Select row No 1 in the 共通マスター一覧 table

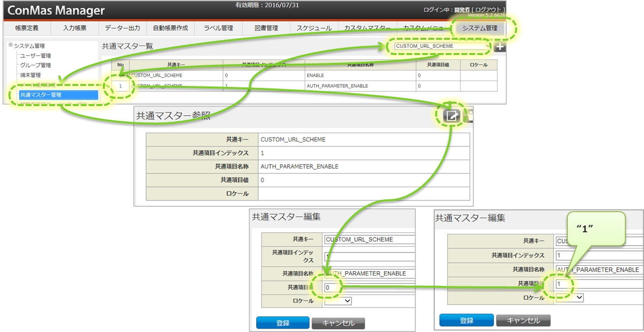pos(120,86)
